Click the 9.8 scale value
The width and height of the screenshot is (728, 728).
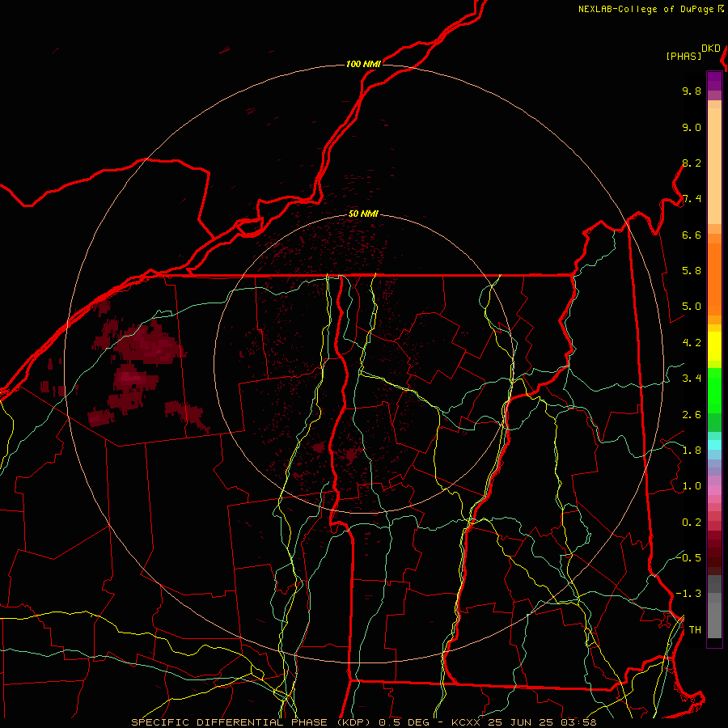(692, 91)
